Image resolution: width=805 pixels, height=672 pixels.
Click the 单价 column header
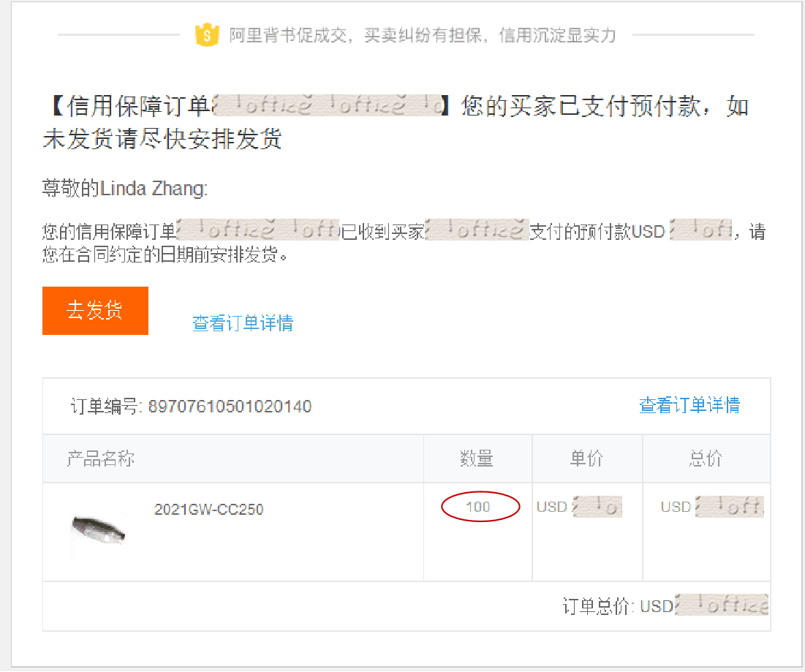pos(586,458)
